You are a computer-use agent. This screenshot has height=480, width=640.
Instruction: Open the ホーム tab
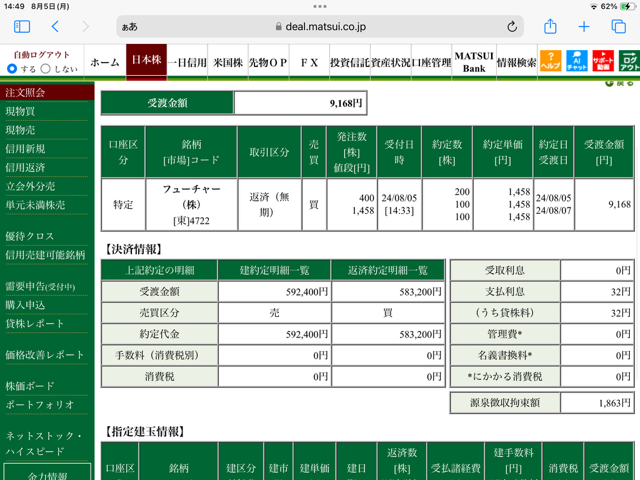click(x=105, y=62)
